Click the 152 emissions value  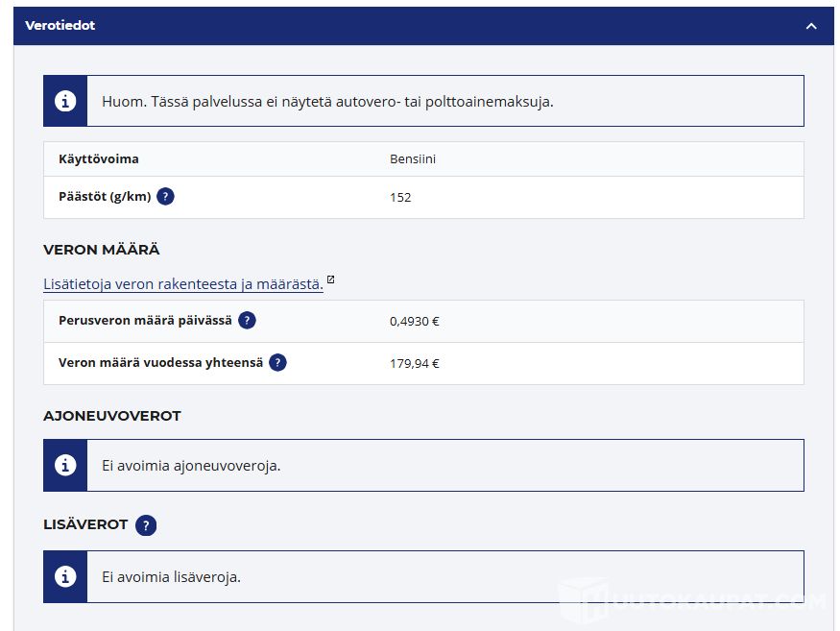click(400, 198)
